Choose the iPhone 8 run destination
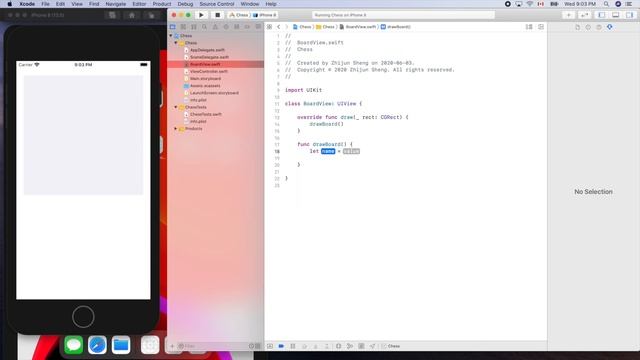The image size is (640, 360). (x=265, y=15)
